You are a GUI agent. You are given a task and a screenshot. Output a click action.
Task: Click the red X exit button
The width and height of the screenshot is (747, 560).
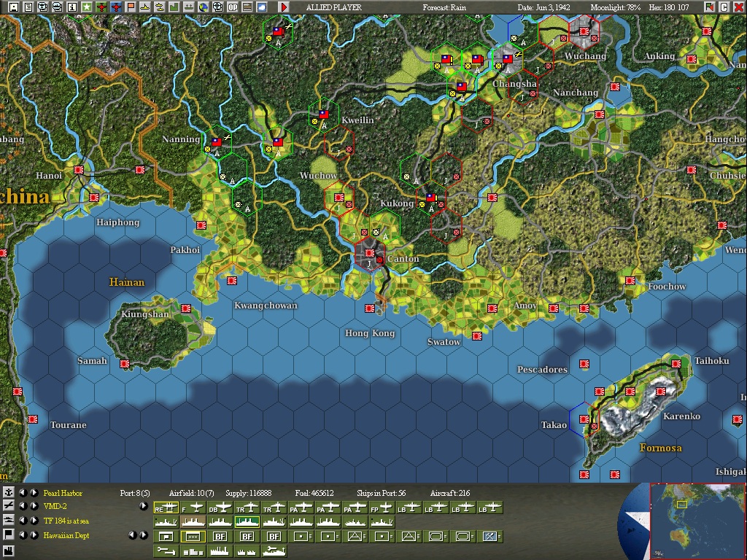tap(738, 7)
